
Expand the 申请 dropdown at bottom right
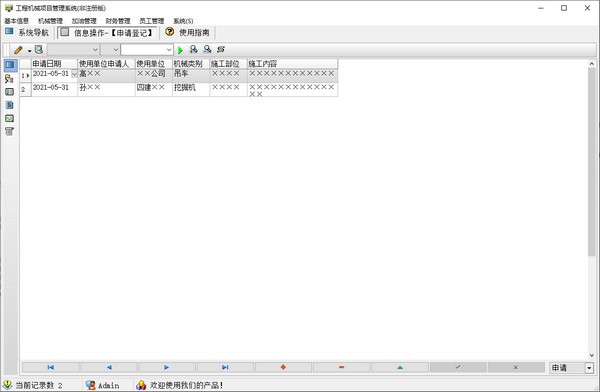tap(589, 368)
